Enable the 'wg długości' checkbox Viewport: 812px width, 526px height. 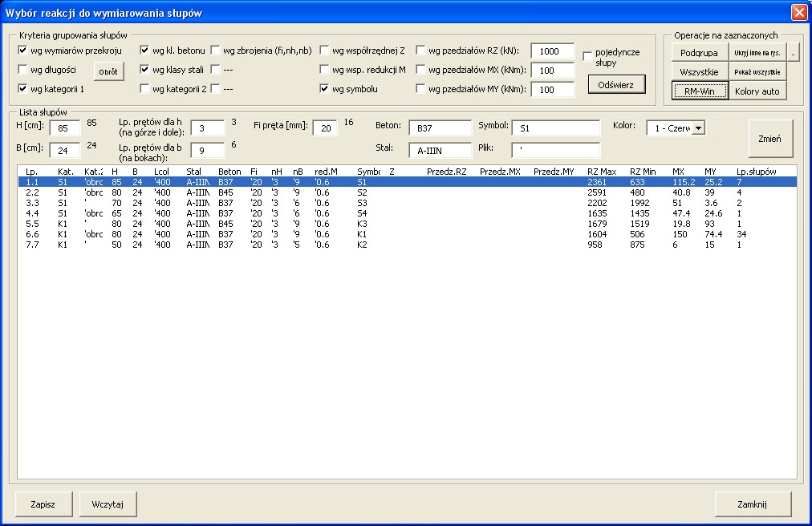coord(23,70)
